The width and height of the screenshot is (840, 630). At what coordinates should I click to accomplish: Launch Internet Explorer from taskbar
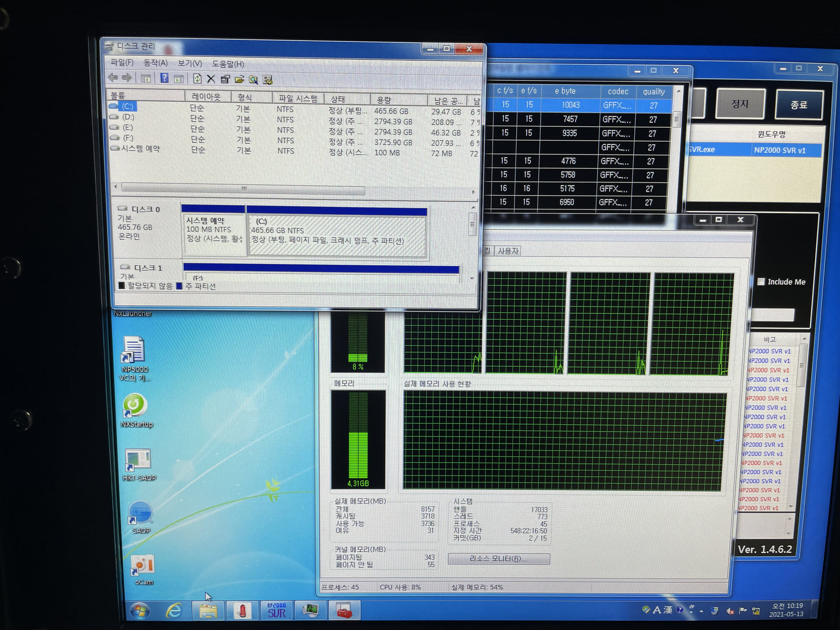[x=174, y=610]
